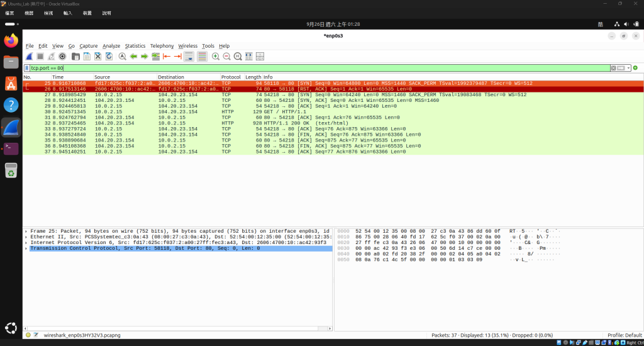644x346 pixels.
Task: Toggle auto-scroll during live capture
Action: coord(189,56)
